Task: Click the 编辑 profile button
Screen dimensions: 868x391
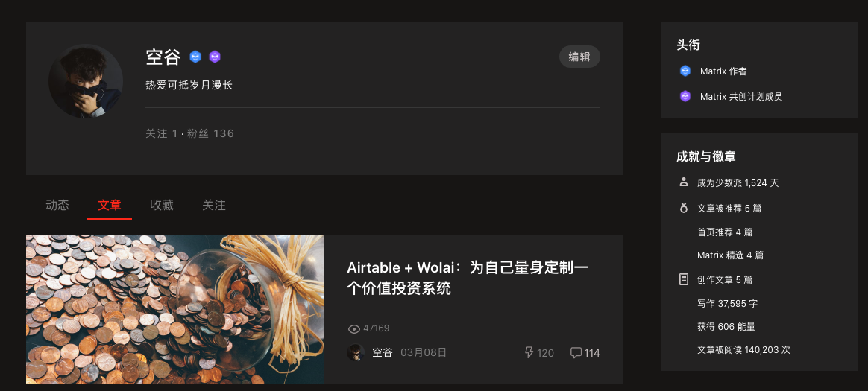Action: point(579,57)
